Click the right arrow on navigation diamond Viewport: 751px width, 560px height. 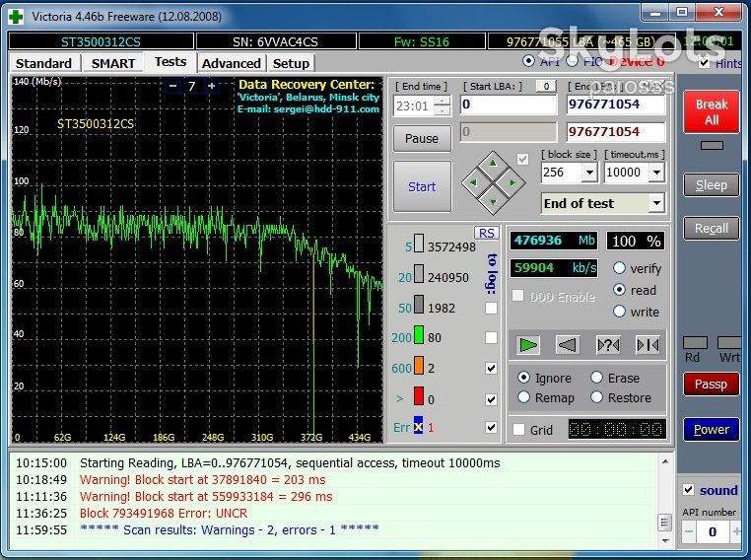tap(512, 182)
